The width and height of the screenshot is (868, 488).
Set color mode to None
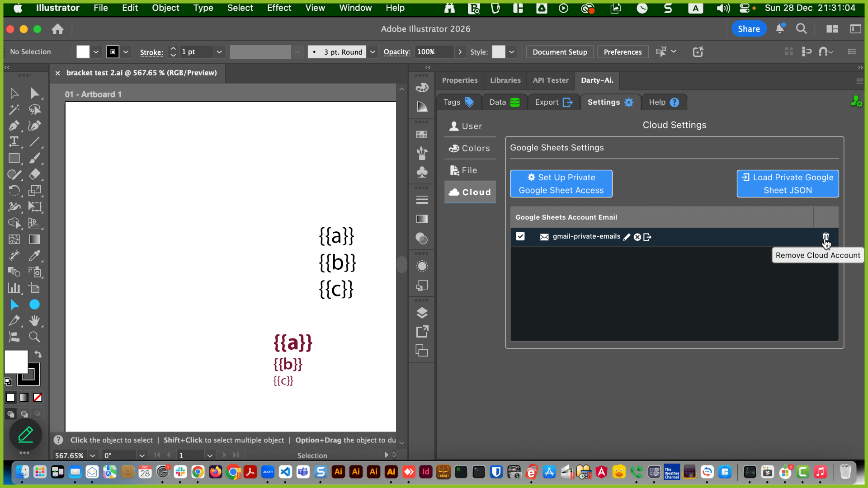tap(38, 398)
